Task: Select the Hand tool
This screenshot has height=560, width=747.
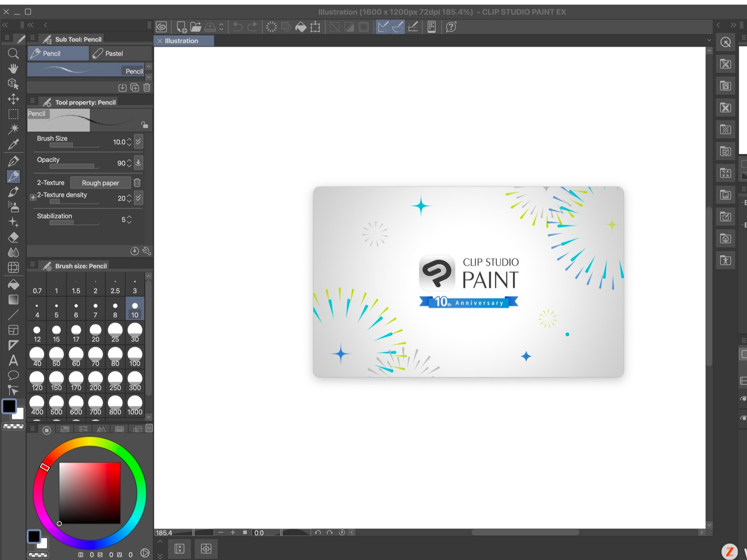Action: click(x=13, y=68)
